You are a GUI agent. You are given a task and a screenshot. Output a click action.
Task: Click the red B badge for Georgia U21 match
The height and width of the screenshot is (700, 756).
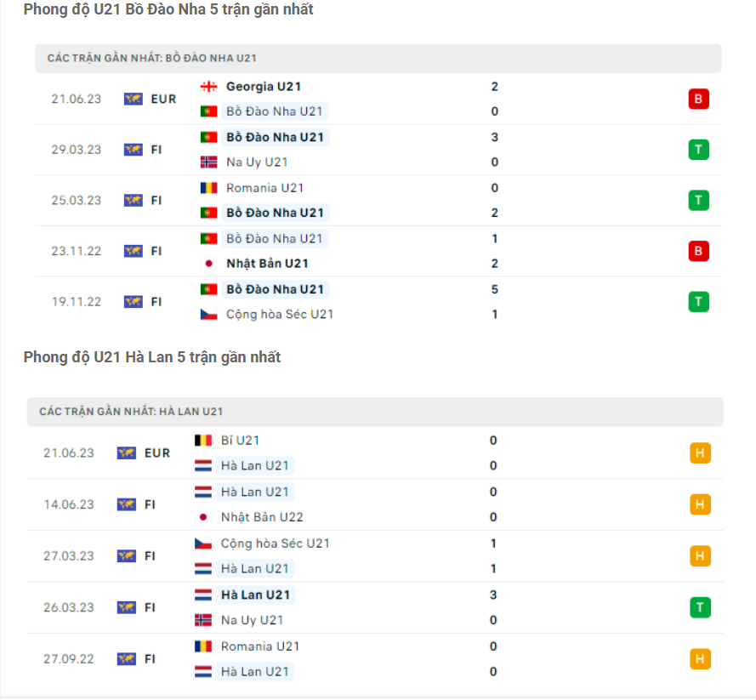tap(698, 100)
